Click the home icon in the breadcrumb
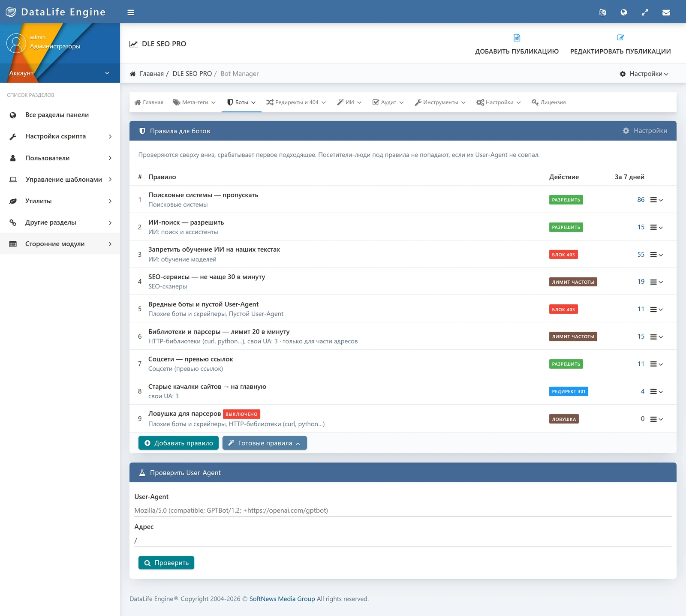Screen dimensions: 686x616 (x=133, y=74)
